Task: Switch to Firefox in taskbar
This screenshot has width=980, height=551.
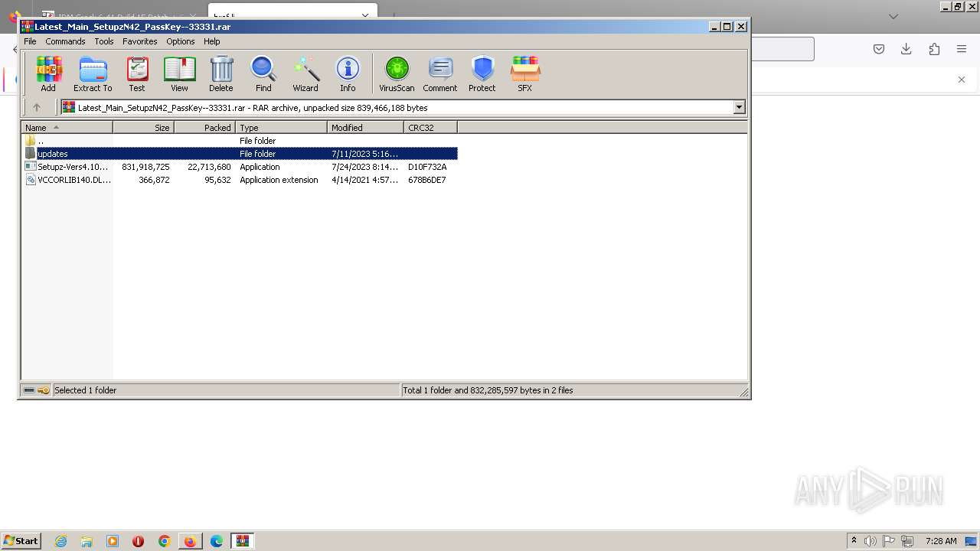Action: pos(191,541)
